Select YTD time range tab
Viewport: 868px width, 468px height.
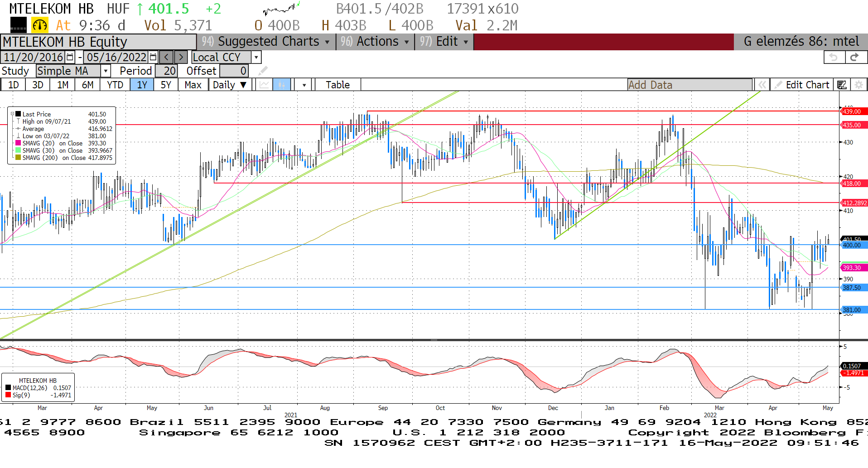[x=115, y=85]
